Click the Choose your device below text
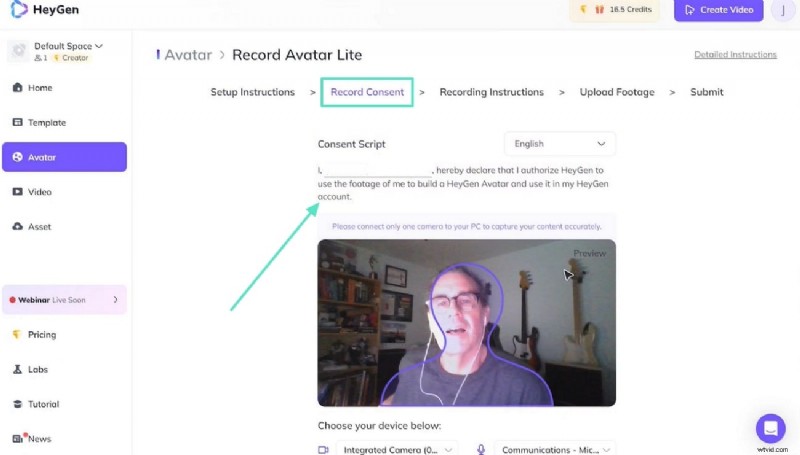This screenshot has width=800, height=455. tap(379, 426)
